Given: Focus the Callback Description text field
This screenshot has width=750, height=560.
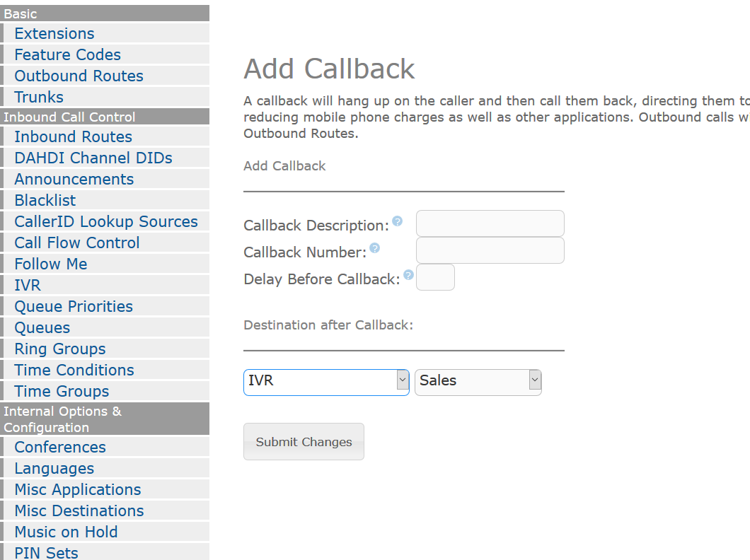Looking at the screenshot, I should click(x=490, y=223).
